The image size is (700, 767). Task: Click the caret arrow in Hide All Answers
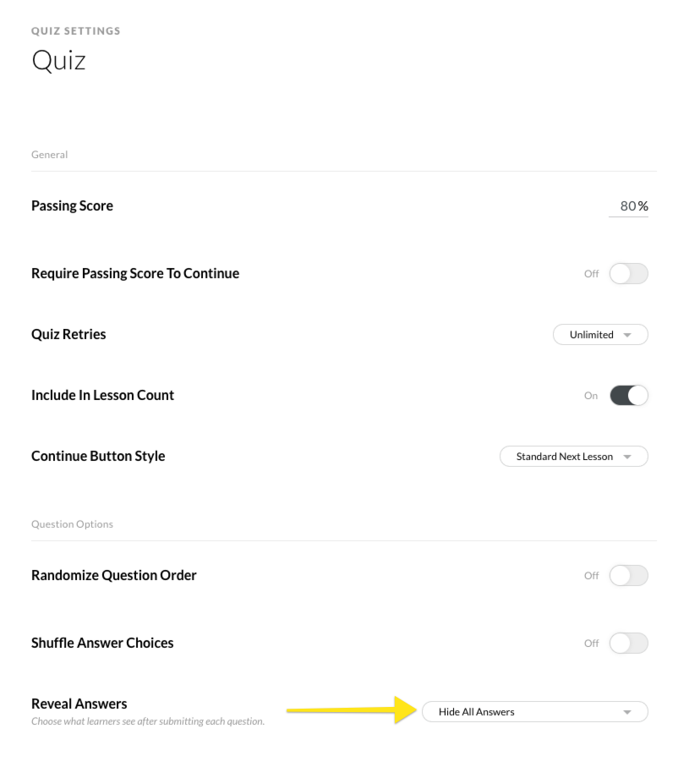[x=627, y=713]
